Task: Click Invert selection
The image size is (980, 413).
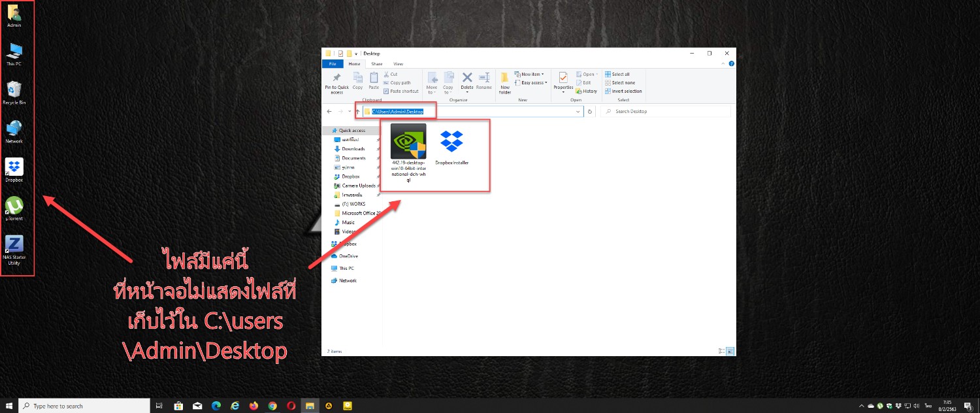Action: (623, 91)
